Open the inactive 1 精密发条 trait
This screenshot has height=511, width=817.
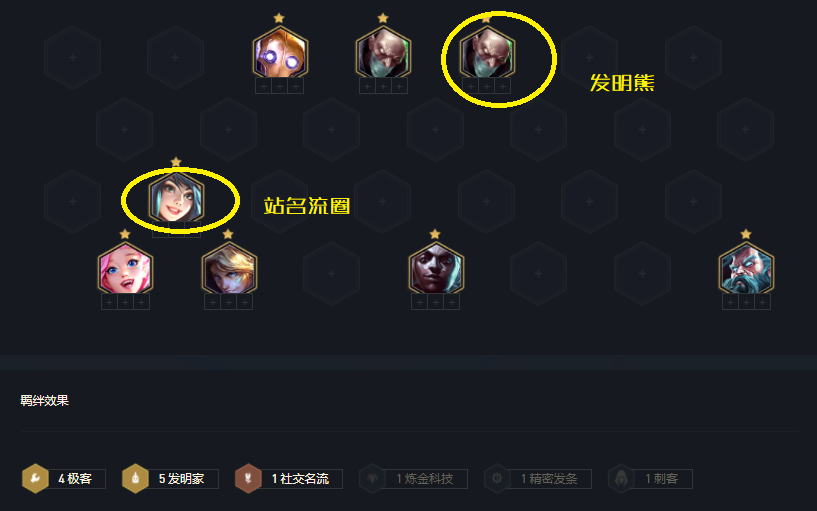click(538, 478)
